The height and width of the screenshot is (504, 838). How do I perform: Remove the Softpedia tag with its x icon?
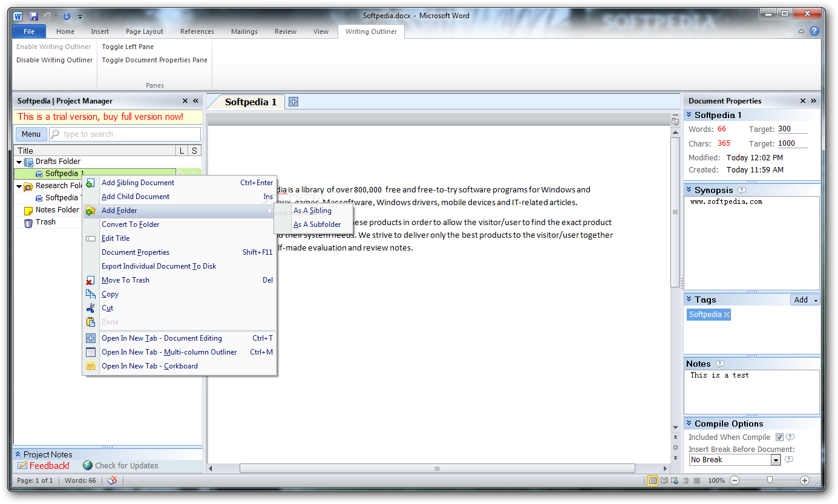click(727, 315)
